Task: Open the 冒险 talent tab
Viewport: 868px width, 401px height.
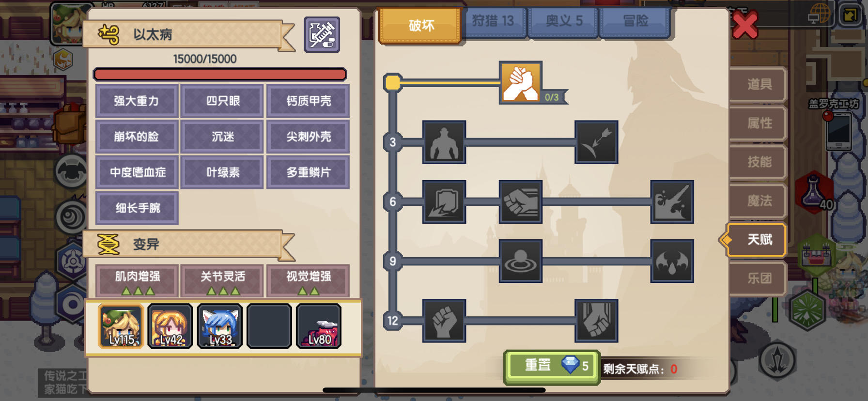Action: tap(635, 21)
